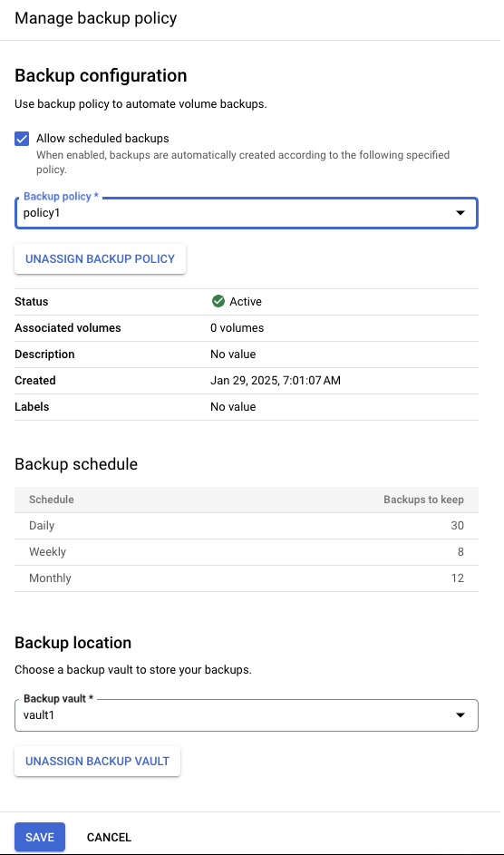Click the CANCEL button
Viewport: 504px width, 855px height.
coord(109,837)
